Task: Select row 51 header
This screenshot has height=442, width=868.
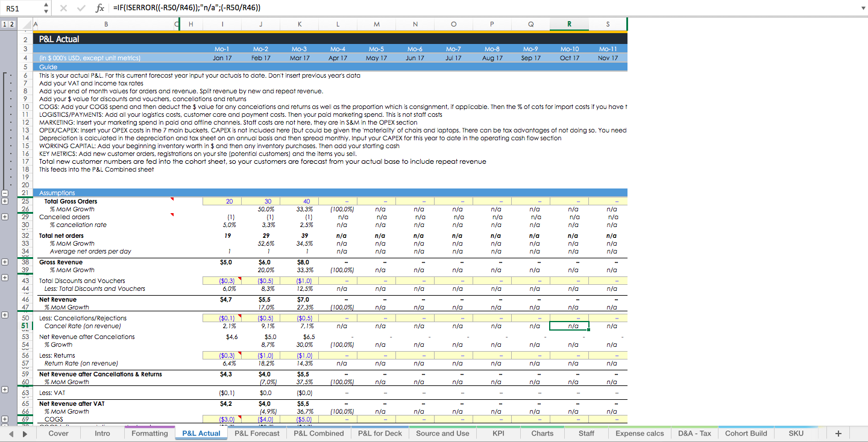Action: (x=26, y=326)
